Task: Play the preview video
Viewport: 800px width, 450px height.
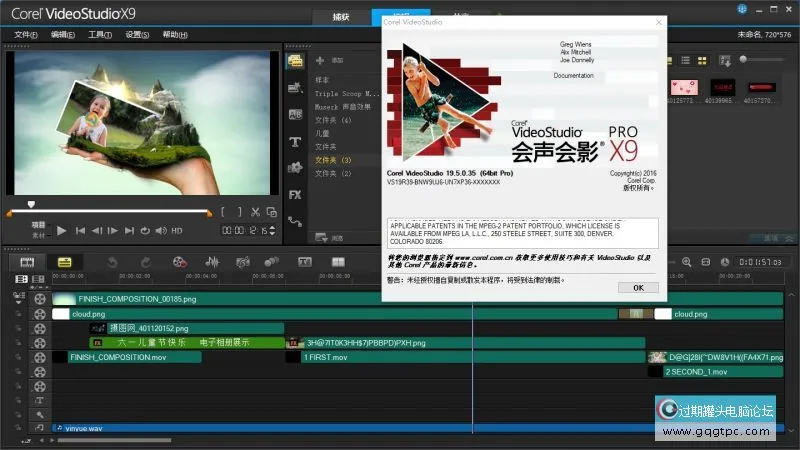Action: tap(62, 231)
